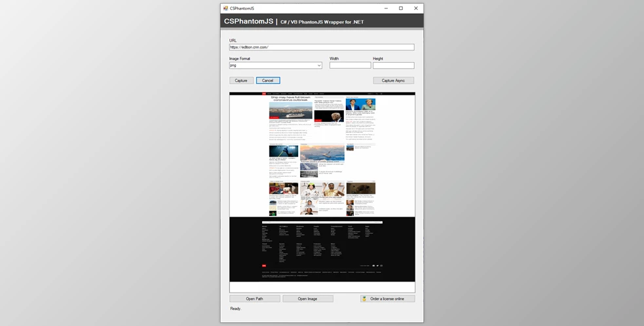The image size is (644, 326).
Task: Click the Width input box
Action: pyautogui.click(x=350, y=65)
